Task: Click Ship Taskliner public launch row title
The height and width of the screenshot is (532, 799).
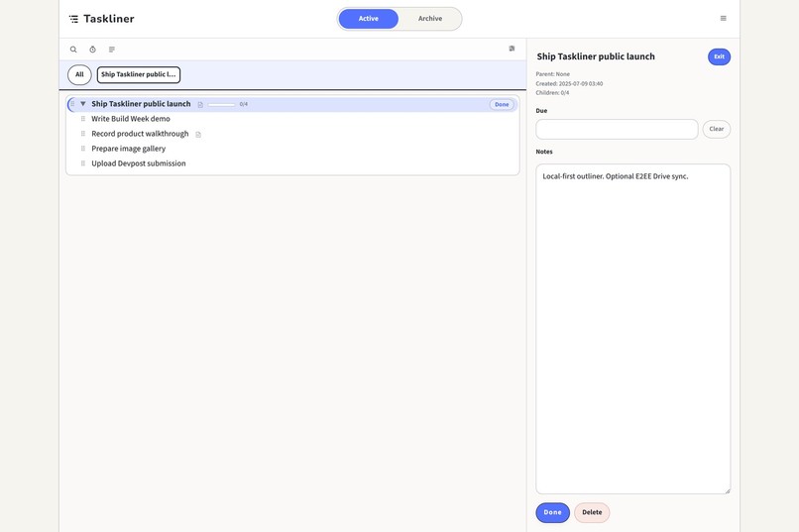Action: tap(141, 104)
